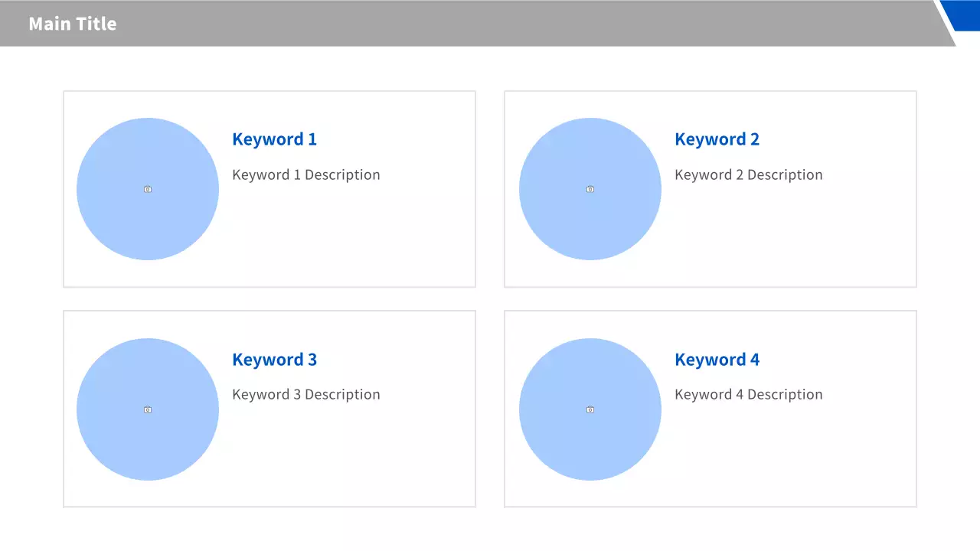The image size is (980, 551).
Task: Click the picture placeholder icon beside Keyword 4
Action: (x=590, y=409)
